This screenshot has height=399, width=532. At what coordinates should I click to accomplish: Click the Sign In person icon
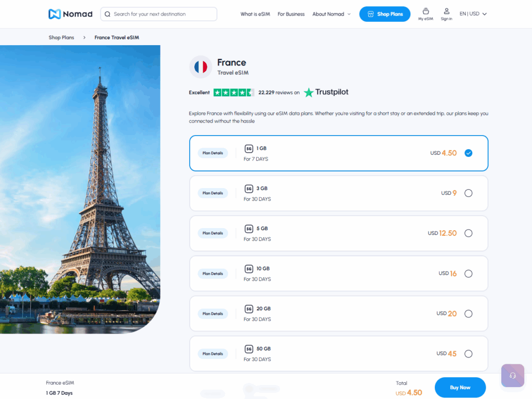pos(446,11)
